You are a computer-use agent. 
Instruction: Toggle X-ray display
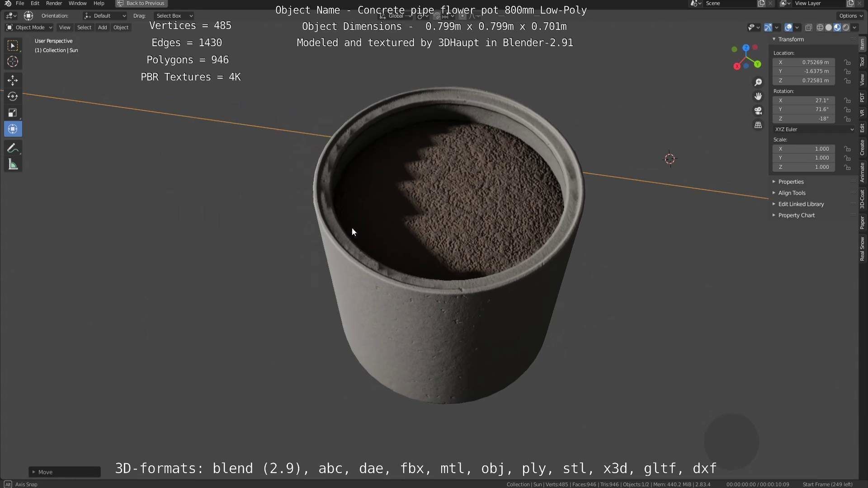[809, 28]
